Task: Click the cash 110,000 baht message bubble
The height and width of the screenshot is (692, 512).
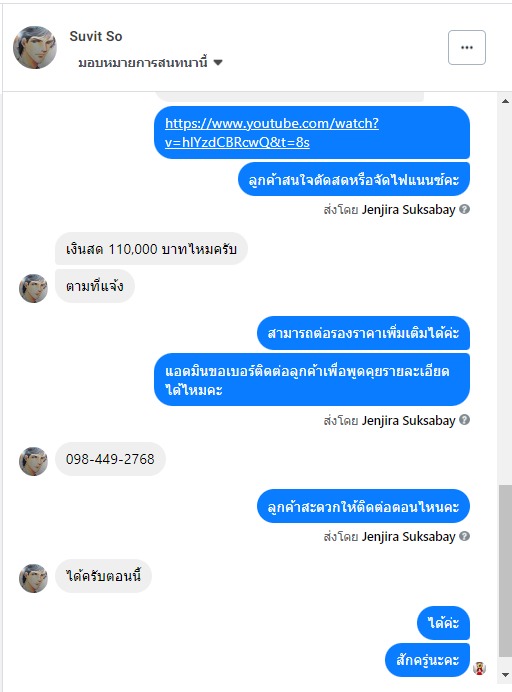Action: coord(151,249)
